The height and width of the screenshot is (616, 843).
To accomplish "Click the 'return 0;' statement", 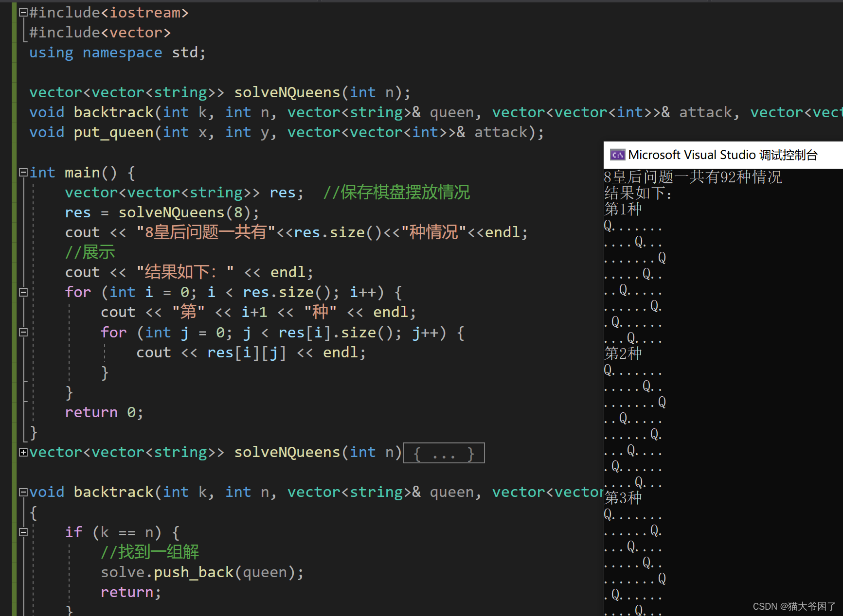I will coord(104,412).
